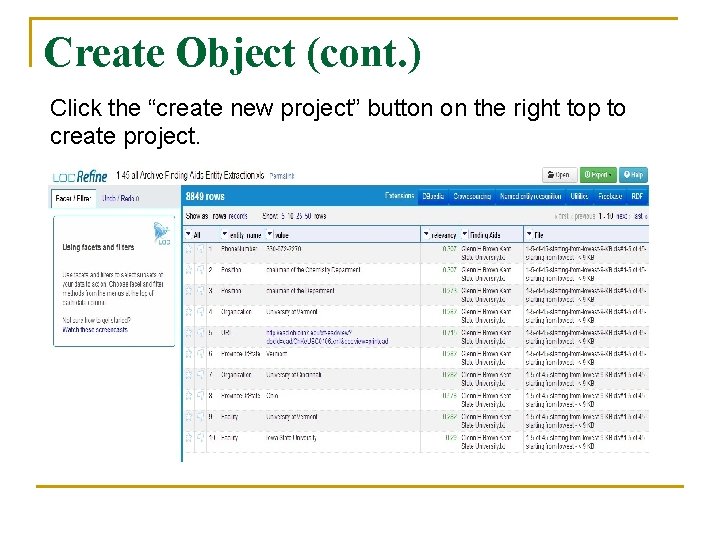The height and width of the screenshot is (540, 720).
Task: Show 25 rows per page
Action: coord(300,216)
